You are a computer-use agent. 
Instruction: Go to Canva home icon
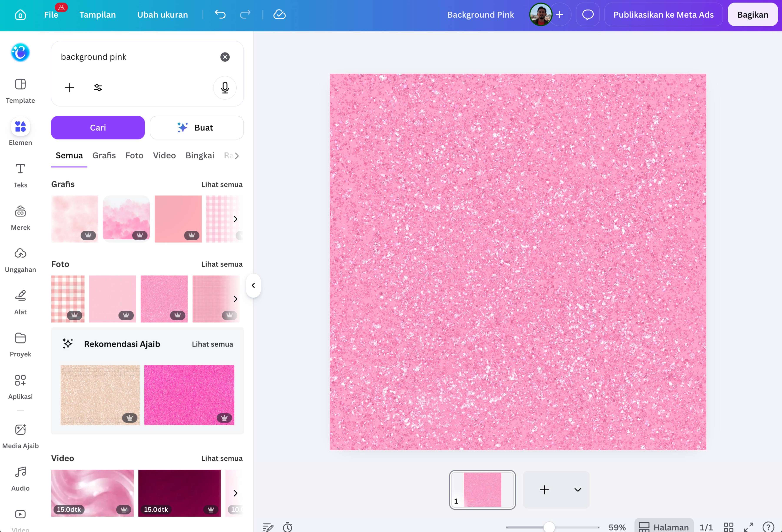point(20,15)
